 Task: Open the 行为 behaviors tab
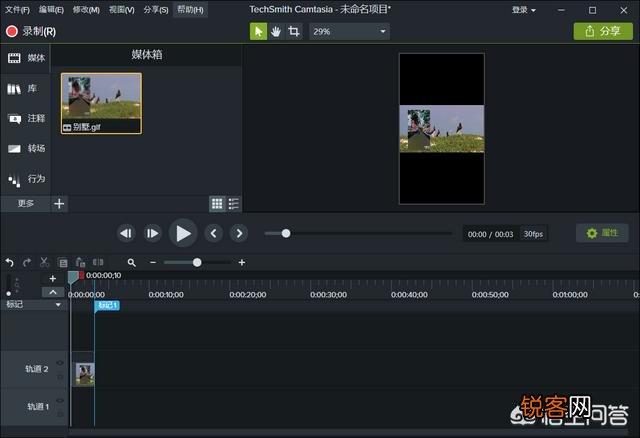[x=26, y=179]
